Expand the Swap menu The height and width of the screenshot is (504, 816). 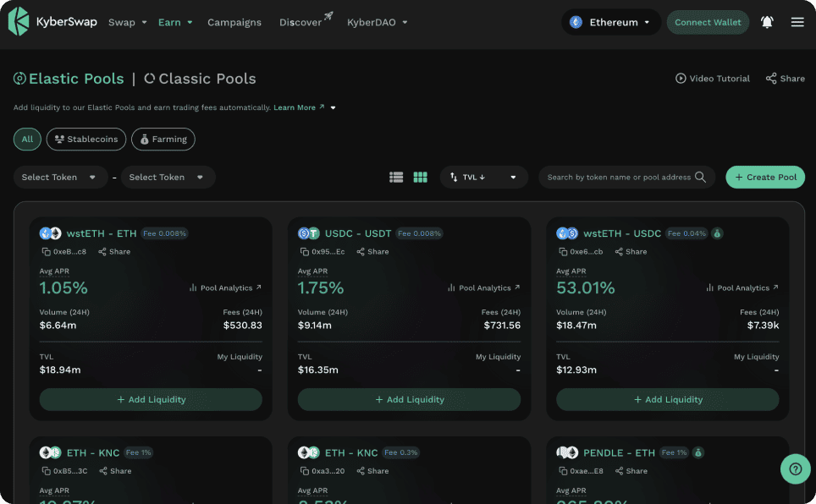[128, 22]
